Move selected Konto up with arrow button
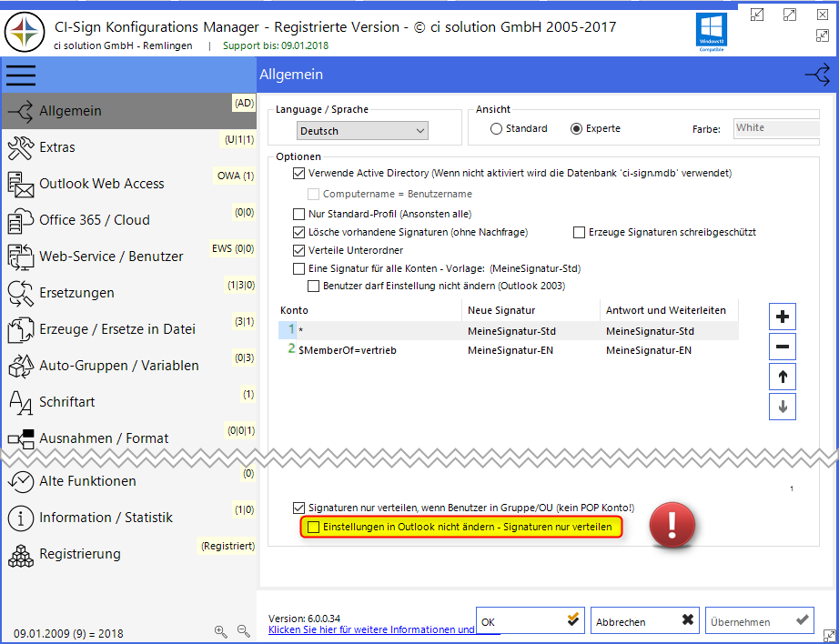Viewport: 839px width, 644px height. tap(782, 377)
